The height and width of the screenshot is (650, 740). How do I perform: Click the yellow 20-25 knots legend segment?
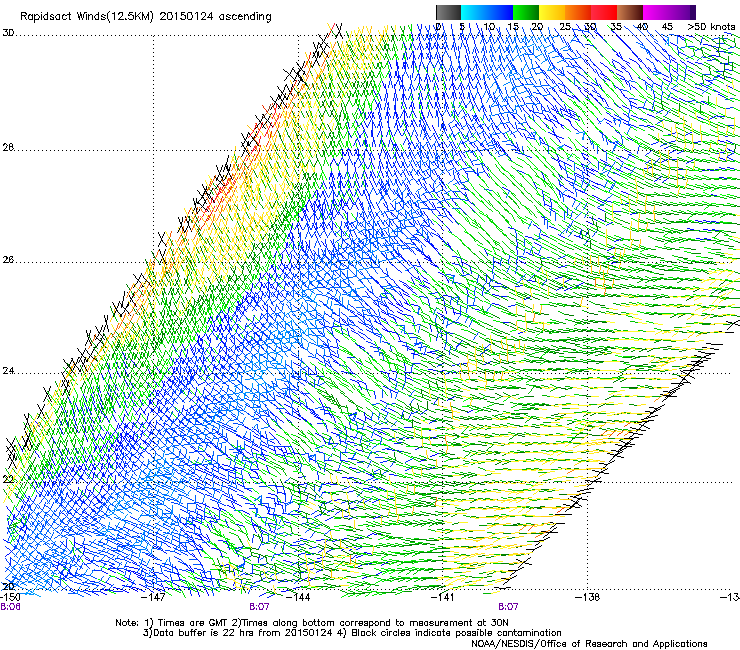[552, 12]
